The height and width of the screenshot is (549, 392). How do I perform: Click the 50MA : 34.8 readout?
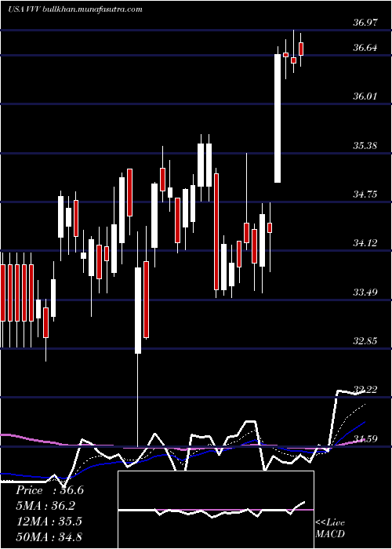(x=49, y=536)
